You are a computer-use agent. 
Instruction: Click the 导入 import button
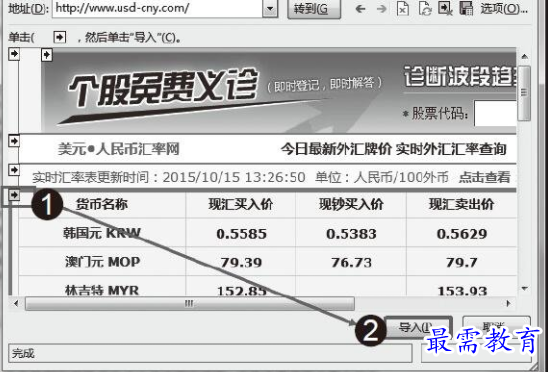pyautogui.click(x=418, y=327)
